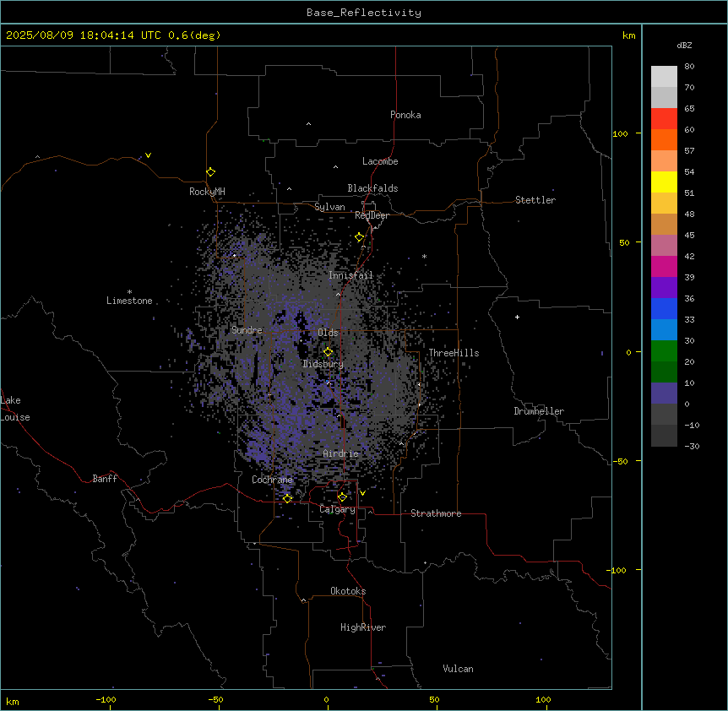728x711 pixels.
Task: Click the Calgary city label
Action: click(x=337, y=509)
